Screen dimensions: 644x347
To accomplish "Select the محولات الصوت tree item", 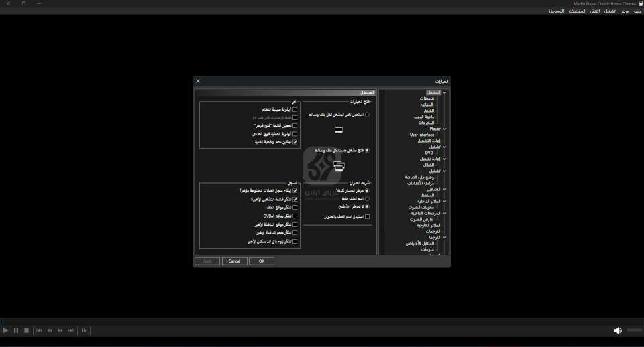I will (421, 208).
